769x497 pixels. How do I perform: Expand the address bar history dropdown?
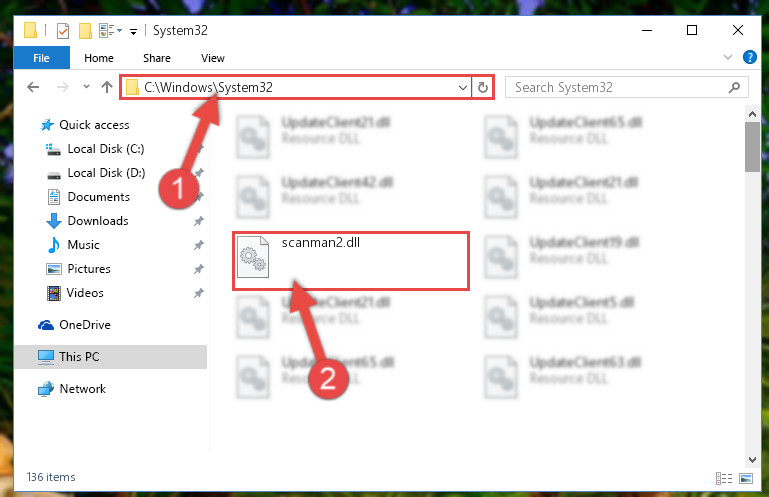[x=462, y=88]
